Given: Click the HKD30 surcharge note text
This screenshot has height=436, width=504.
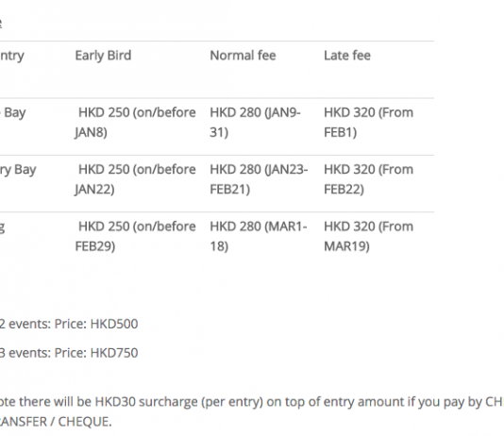Looking at the screenshot, I should [x=252, y=402].
